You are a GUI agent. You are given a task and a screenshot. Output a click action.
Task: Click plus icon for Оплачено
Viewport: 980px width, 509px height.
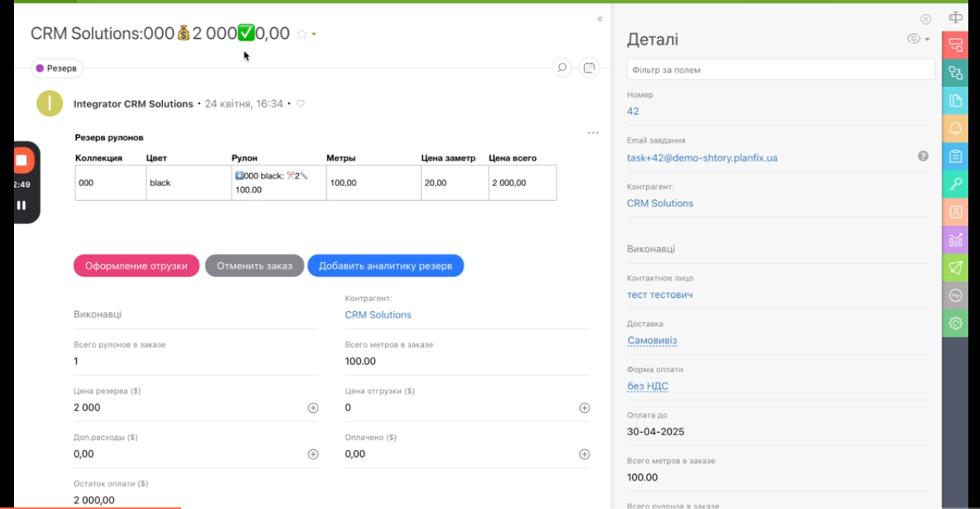pos(585,455)
